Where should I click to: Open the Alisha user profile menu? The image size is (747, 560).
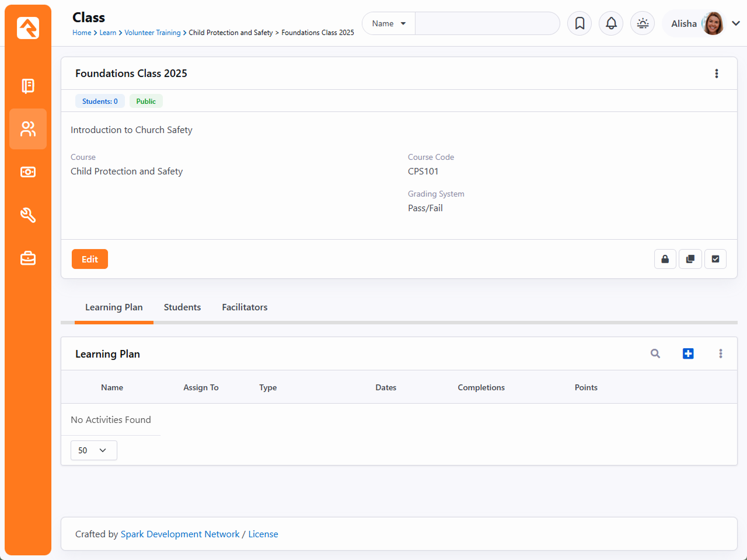point(704,23)
